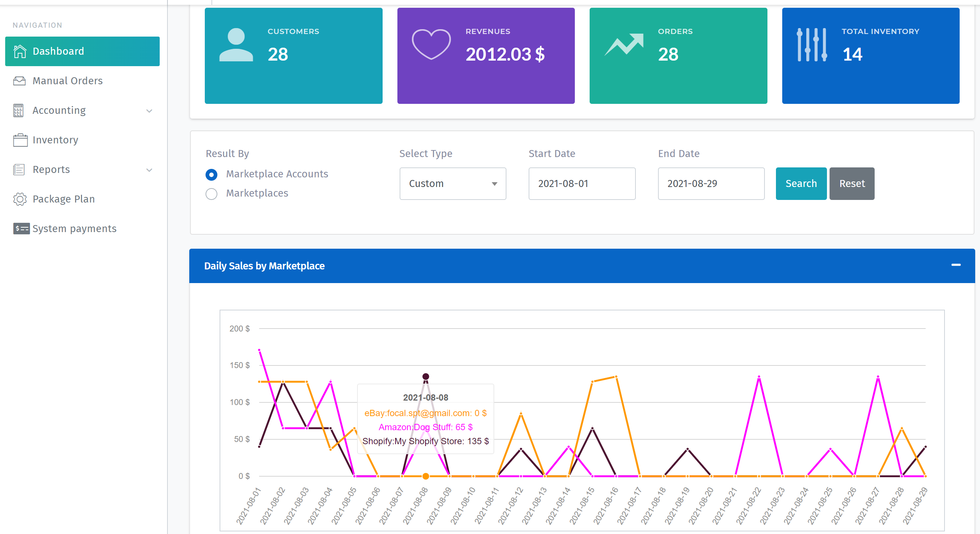Expand the Reports menu chevron
This screenshot has width=980, height=534.
(149, 170)
